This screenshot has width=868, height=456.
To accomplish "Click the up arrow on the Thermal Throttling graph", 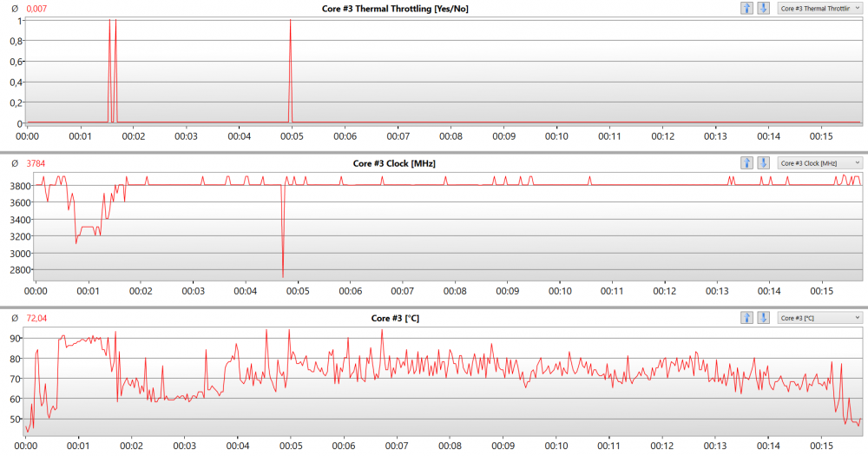I will click(746, 8).
